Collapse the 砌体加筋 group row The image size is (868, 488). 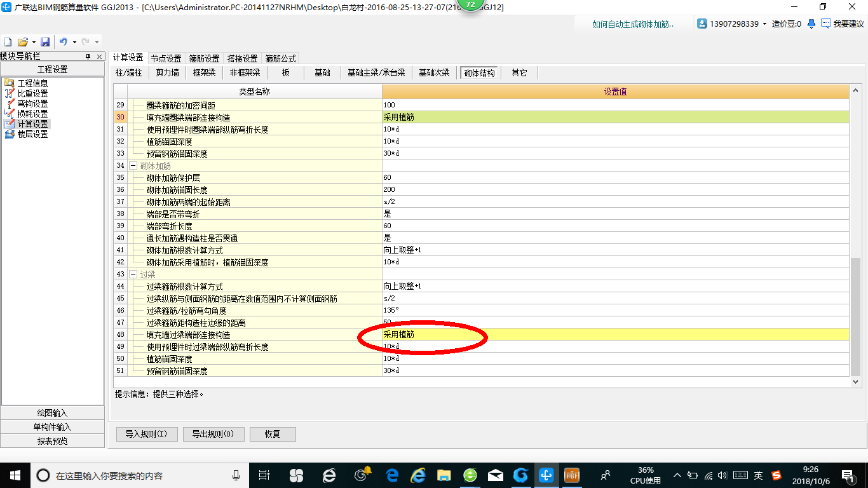(133, 165)
